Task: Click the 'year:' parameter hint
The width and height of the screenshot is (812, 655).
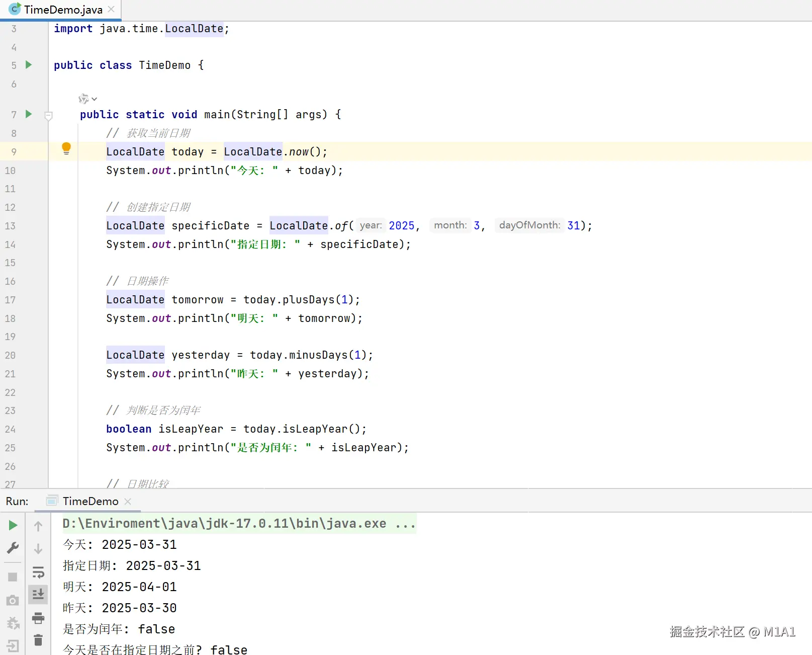Action: click(x=371, y=225)
